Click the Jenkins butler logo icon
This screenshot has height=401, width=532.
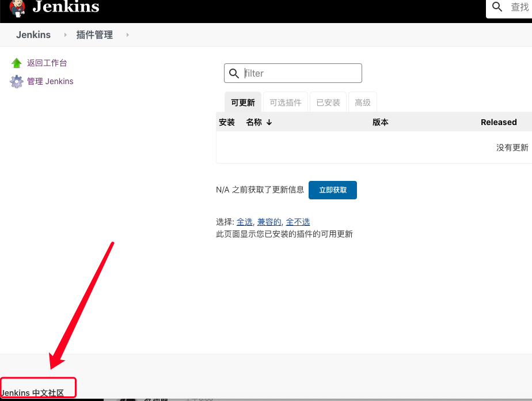click(17, 8)
